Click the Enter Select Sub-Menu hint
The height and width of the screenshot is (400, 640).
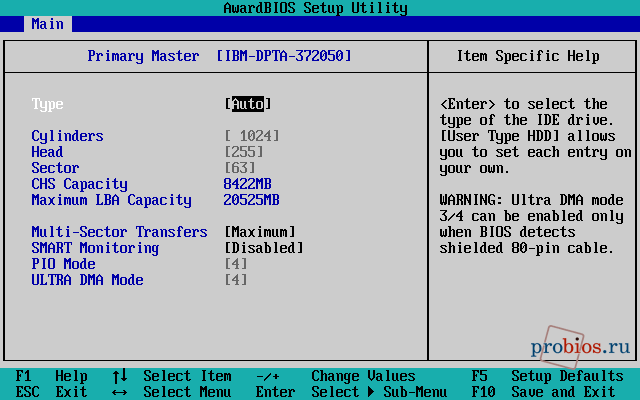click(351, 392)
